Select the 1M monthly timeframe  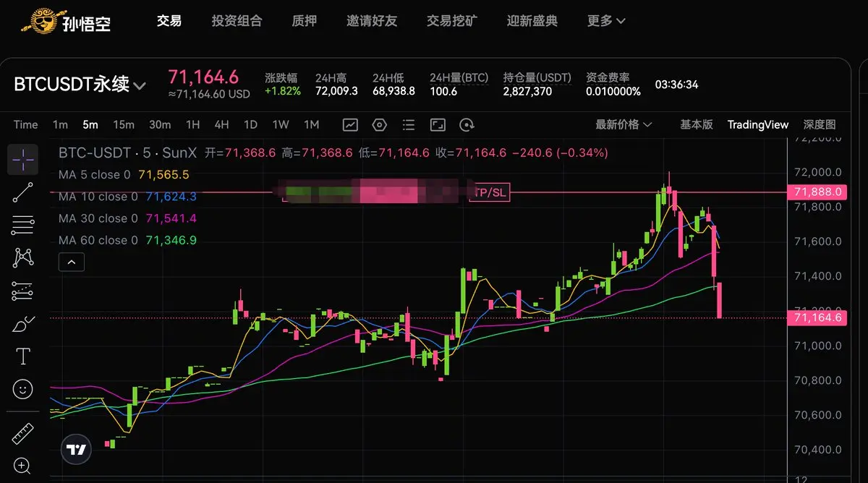click(x=311, y=124)
